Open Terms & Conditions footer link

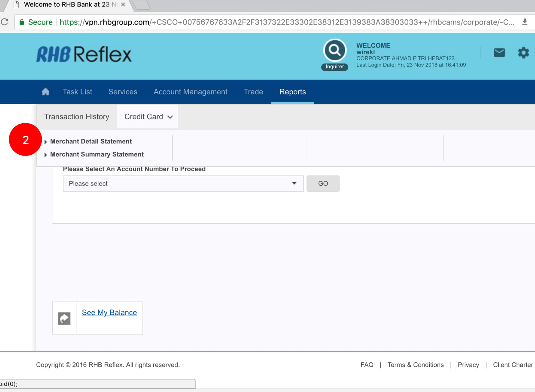[415, 365]
